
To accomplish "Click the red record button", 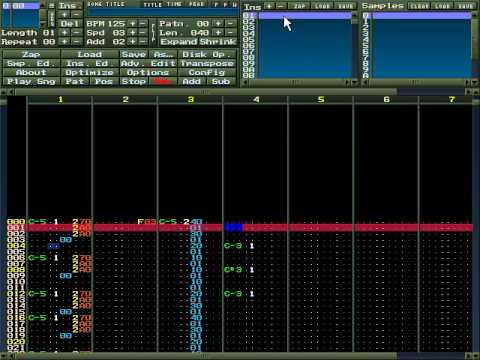I will pyautogui.click(x=162, y=81).
